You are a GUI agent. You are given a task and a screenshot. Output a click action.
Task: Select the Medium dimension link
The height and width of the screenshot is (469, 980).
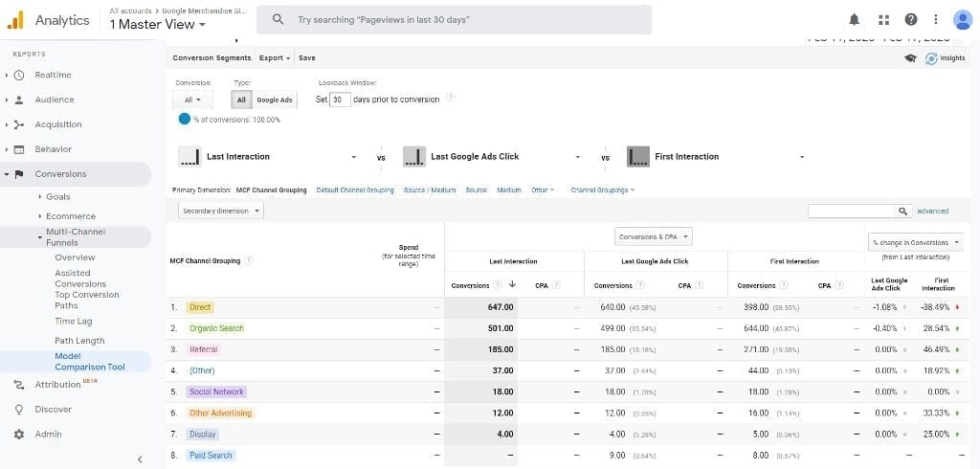point(509,190)
